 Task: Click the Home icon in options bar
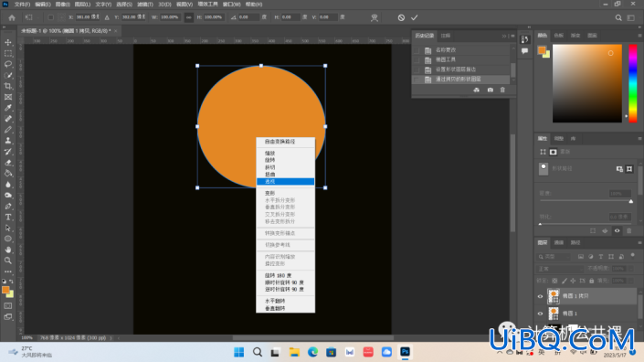tap(12, 17)
